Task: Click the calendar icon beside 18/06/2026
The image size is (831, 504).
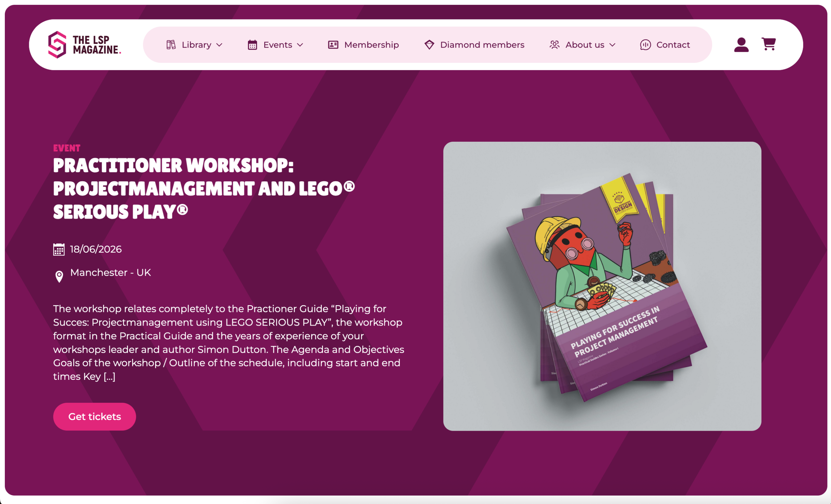Action: click(x=59, y=250)
